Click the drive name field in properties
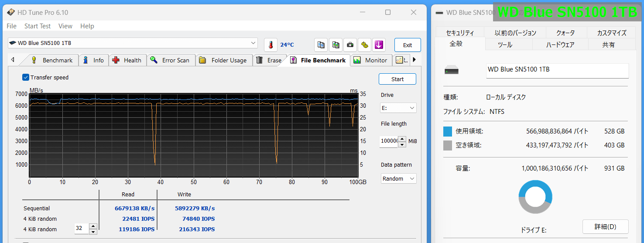644x243 pixels. pos(557,71)
